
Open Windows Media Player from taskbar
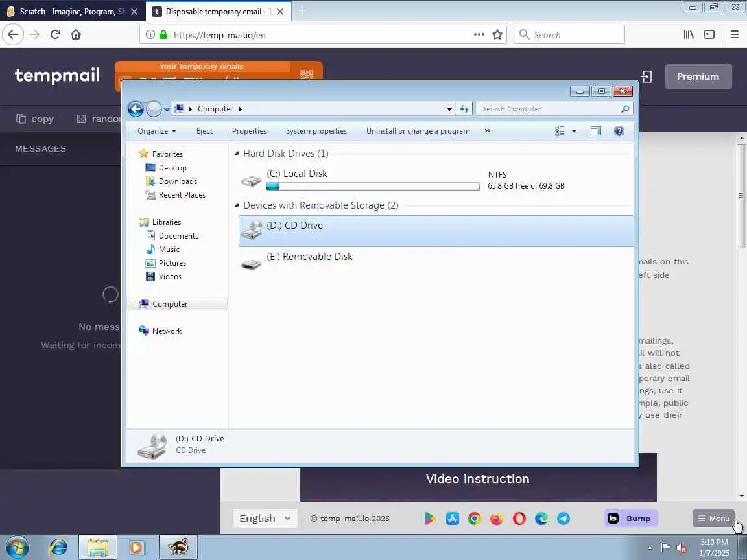[137, 547]
